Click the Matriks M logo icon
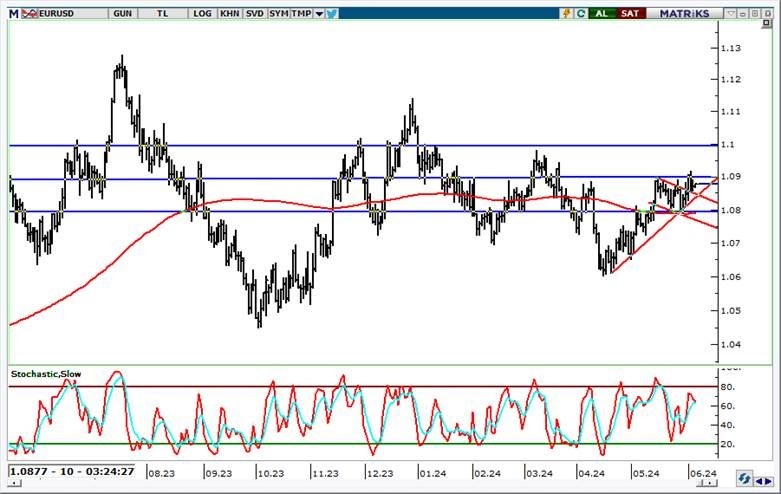The height and width of the screenshot is (494, 781). (13, 13)
